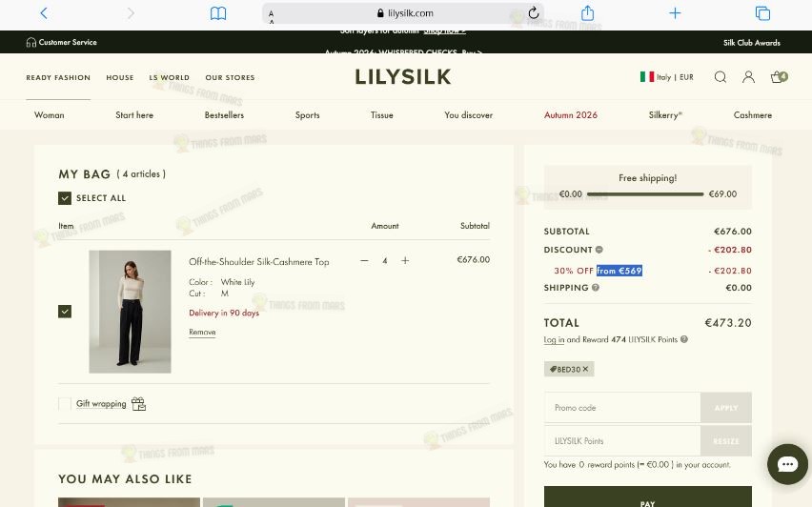Open Customer Service headset link
This screenshot has width=812, height=507.
(x=62, y=43)
